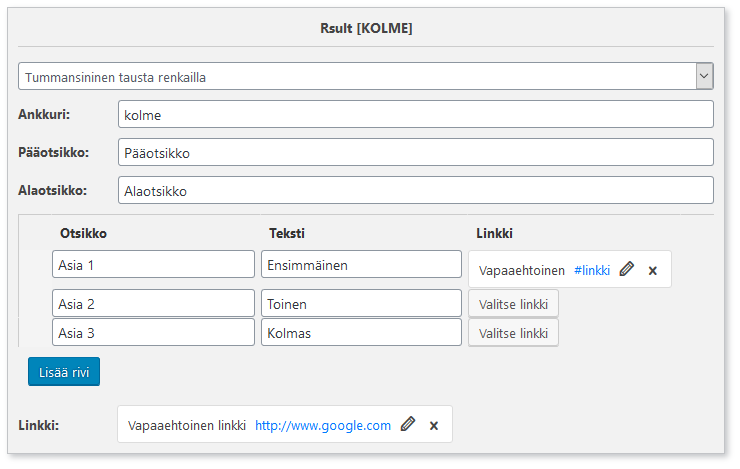The width and height of the screenshot is (740, 469).
Task: Click the Asia 1 title field
Action: coord(153,265)
